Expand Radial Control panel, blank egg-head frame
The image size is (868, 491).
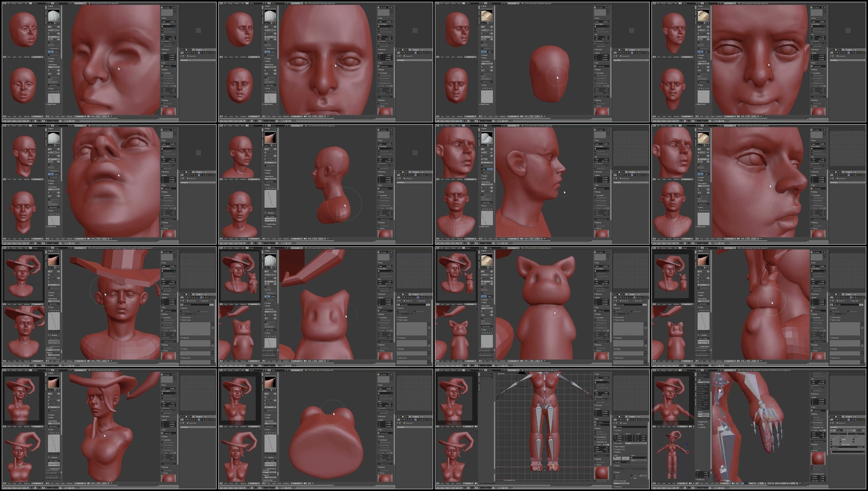tap(484, 104)
